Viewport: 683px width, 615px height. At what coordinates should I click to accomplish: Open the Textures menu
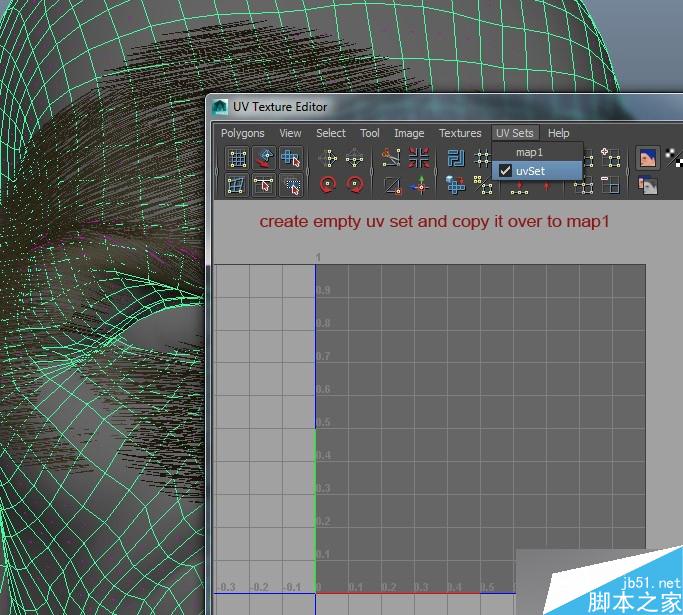click(460, 133)
